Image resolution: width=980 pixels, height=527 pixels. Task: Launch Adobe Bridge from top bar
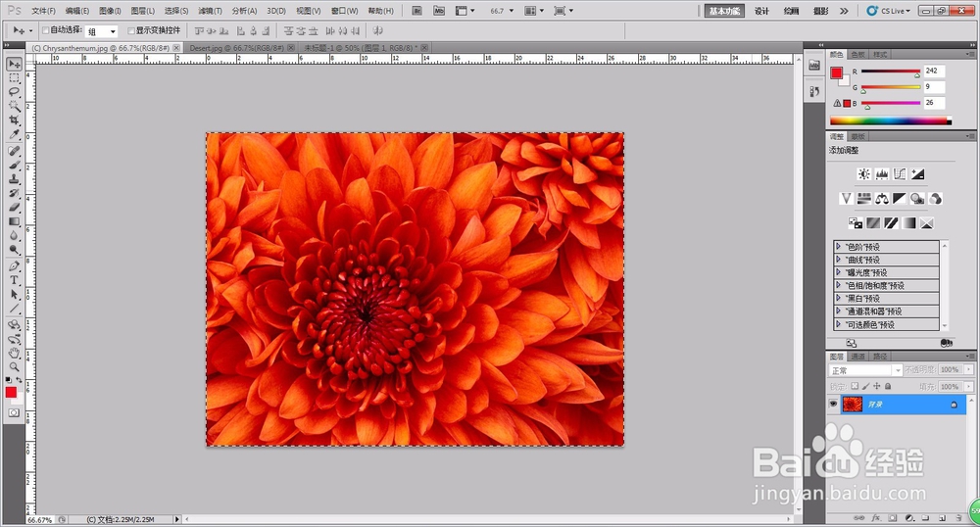tap(417, 11)
